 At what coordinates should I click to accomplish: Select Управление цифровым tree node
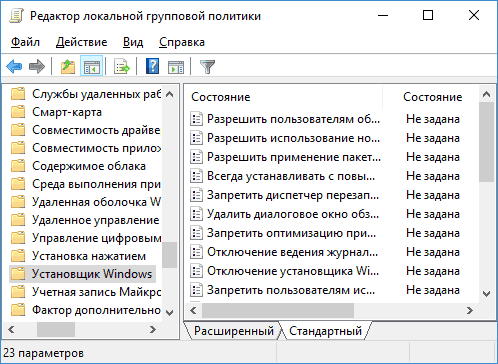click(97, 238)
